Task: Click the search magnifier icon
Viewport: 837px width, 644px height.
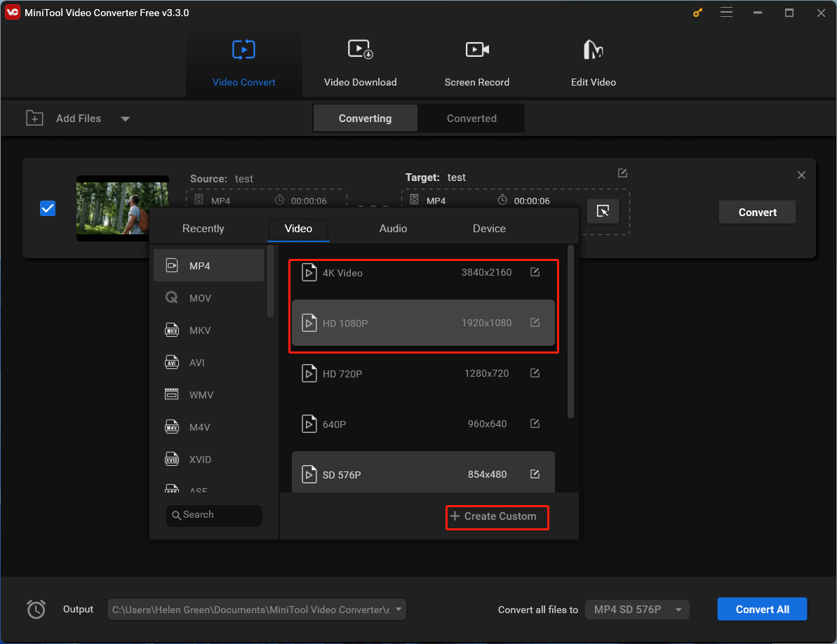Action: (x=176, y=515)
